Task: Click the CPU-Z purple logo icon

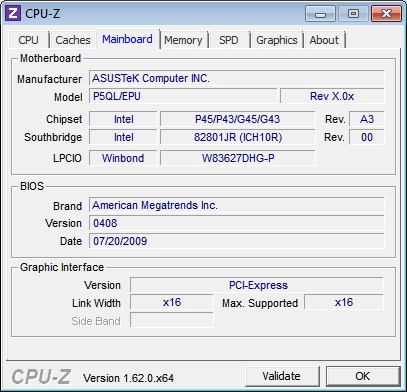Action: [13, 14]
